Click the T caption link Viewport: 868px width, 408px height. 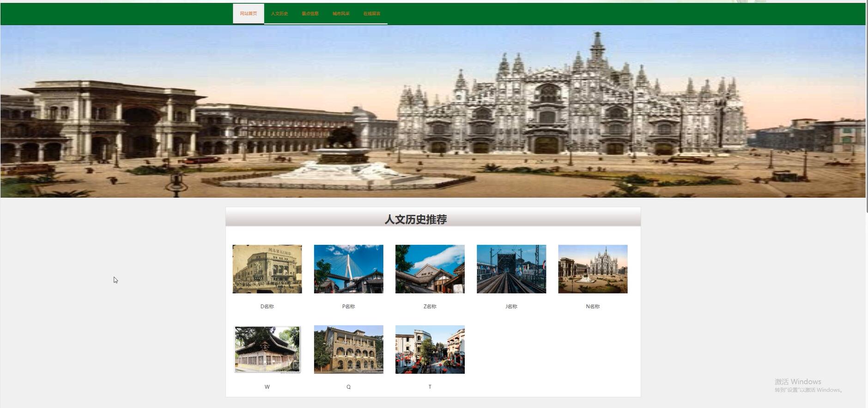tap(430, 387)
